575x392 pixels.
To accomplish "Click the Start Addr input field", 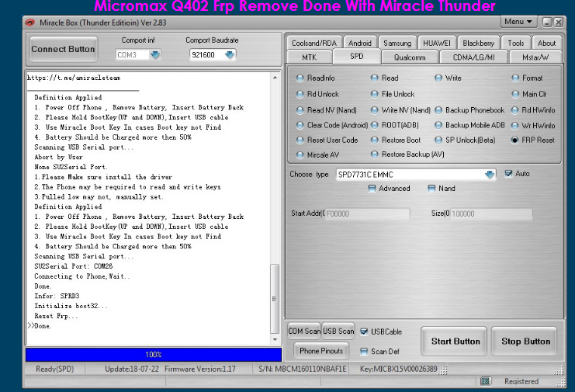I will tap(367, 213).
